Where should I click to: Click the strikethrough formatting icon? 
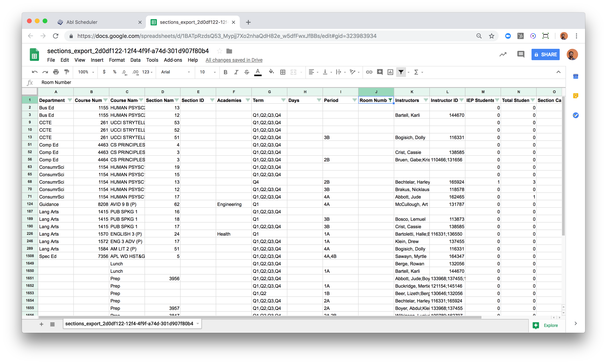247,72
